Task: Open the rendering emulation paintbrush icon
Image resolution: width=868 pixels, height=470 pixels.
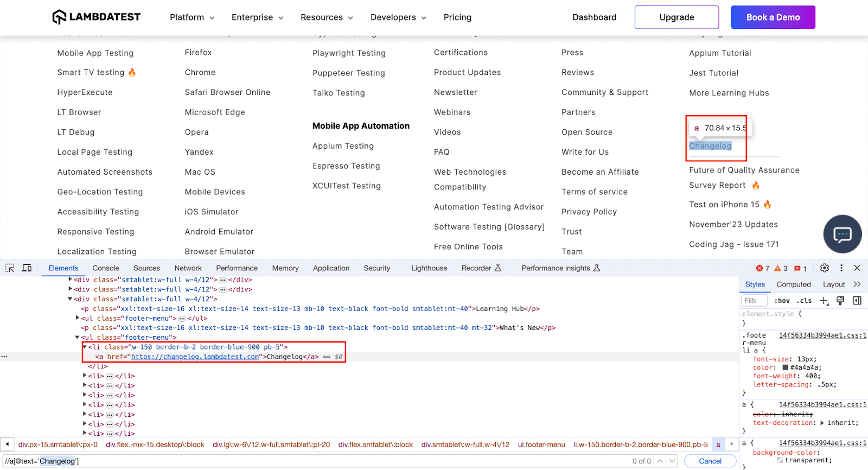Action: click(840, 301)
